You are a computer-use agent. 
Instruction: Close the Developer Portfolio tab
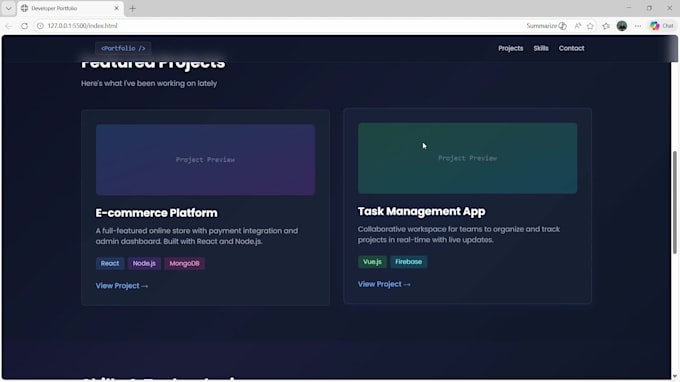point(116,8)
